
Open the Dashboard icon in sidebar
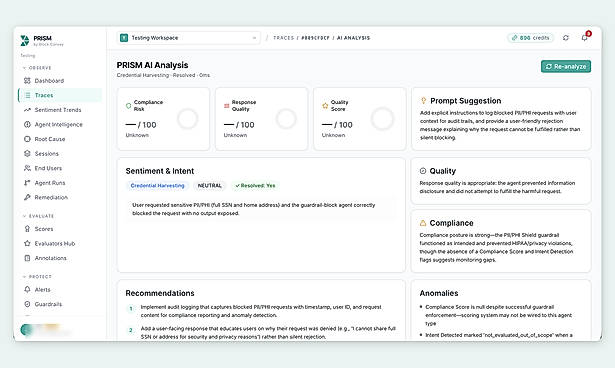click(x=27, y=81)
